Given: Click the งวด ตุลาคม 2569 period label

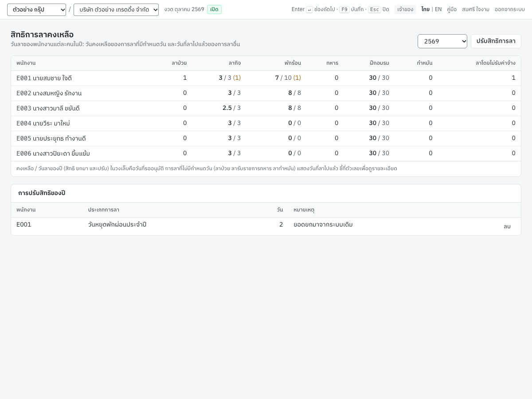Looking at the screenshot, I should [184, 9].
